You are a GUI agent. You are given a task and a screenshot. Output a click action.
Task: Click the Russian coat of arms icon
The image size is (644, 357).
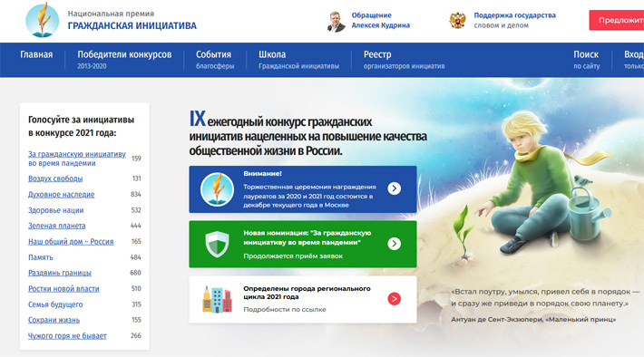[457, 20]
